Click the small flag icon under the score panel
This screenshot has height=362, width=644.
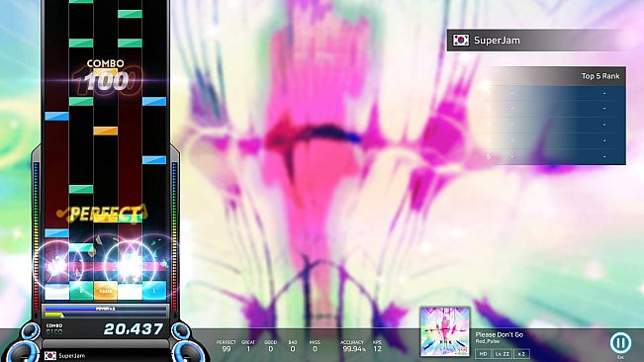coord(50,355)
